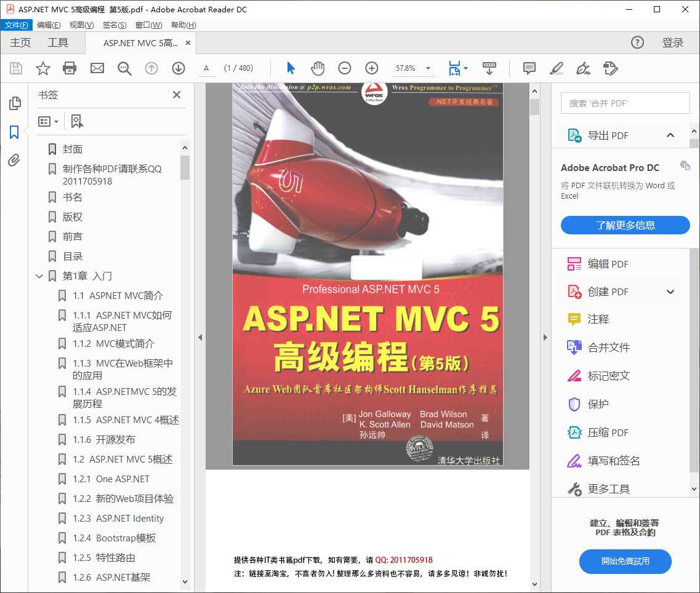Open the attachments paperclip panel
This screenshot has height=593, width=700.
tap(14, 160)
